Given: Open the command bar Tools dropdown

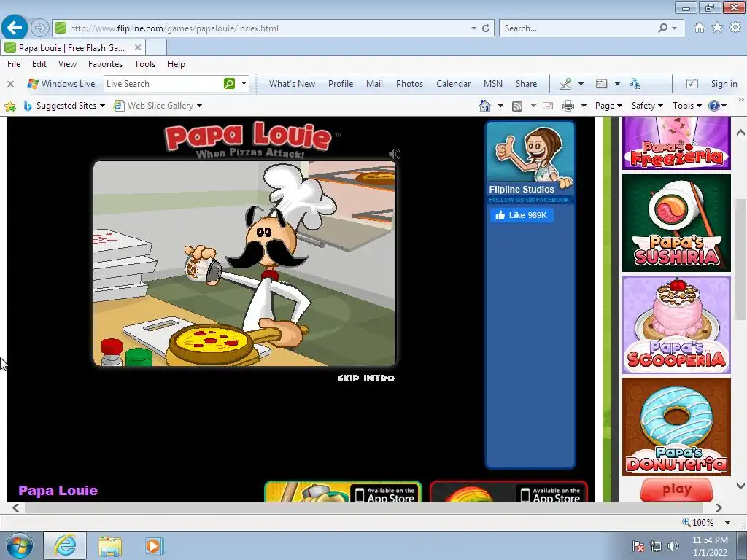Looking at the screenshot, I should pyautogui.click(x=687, y=106).
